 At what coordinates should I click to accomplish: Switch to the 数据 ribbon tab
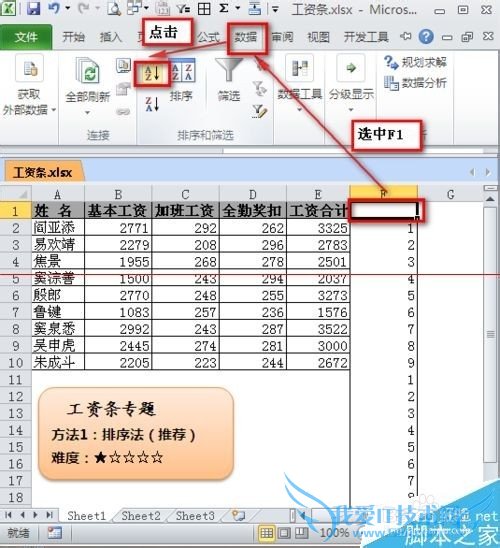point(246,37)
